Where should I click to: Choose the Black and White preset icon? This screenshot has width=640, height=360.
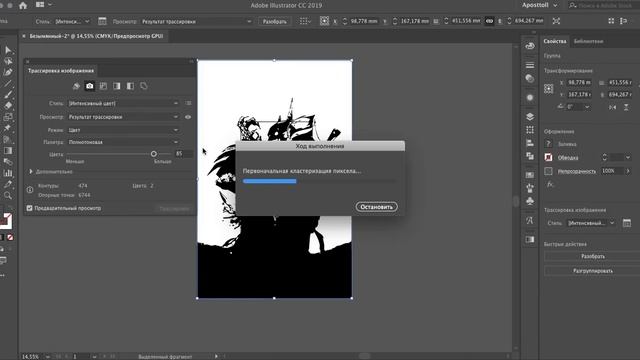click(130, 86)
